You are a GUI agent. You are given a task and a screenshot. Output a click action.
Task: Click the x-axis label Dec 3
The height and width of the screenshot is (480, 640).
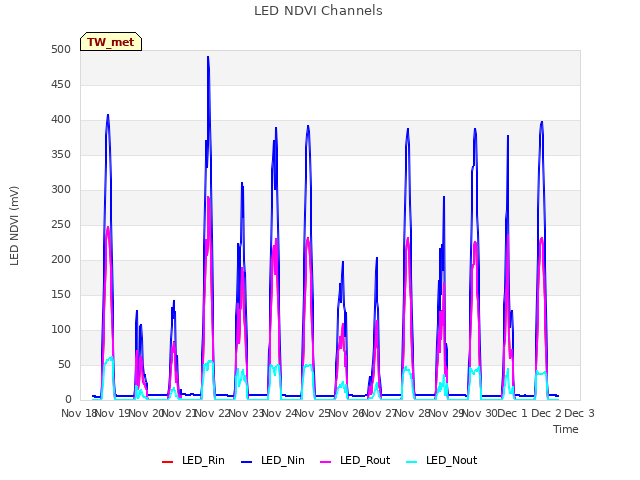[x=579, y=413]
